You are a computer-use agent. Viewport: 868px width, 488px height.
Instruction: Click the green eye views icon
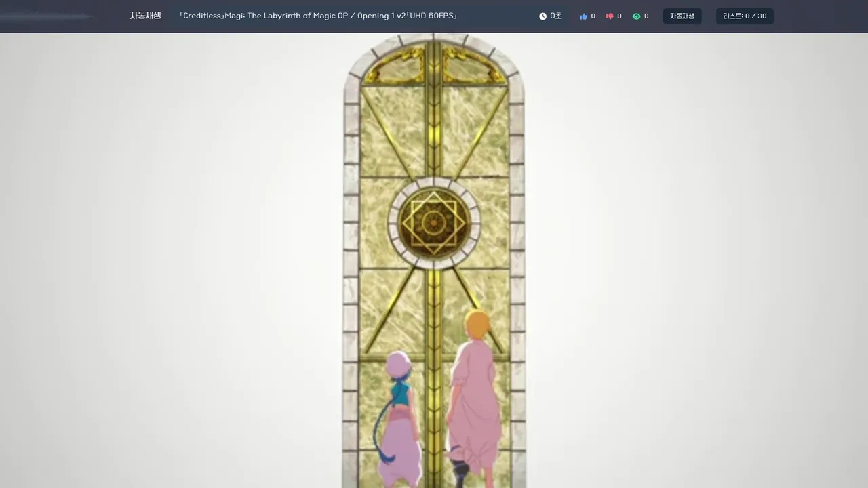coord(636,16)
